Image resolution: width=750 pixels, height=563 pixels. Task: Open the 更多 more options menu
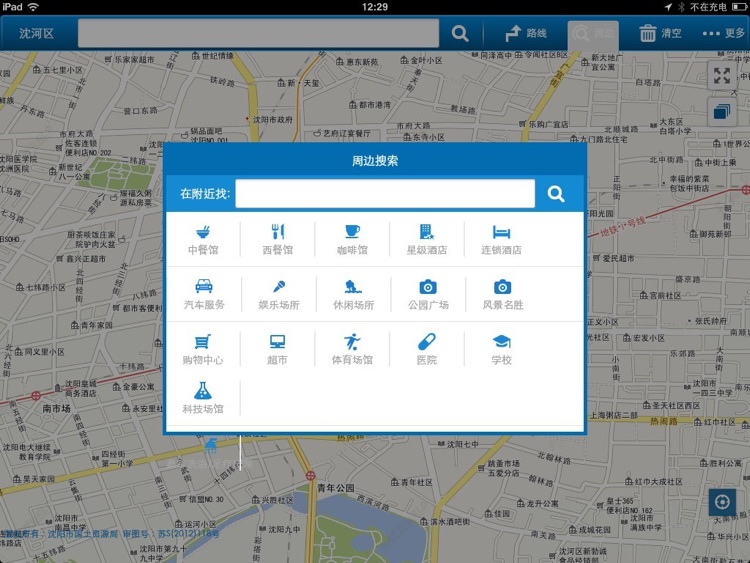tap(723, 33)
